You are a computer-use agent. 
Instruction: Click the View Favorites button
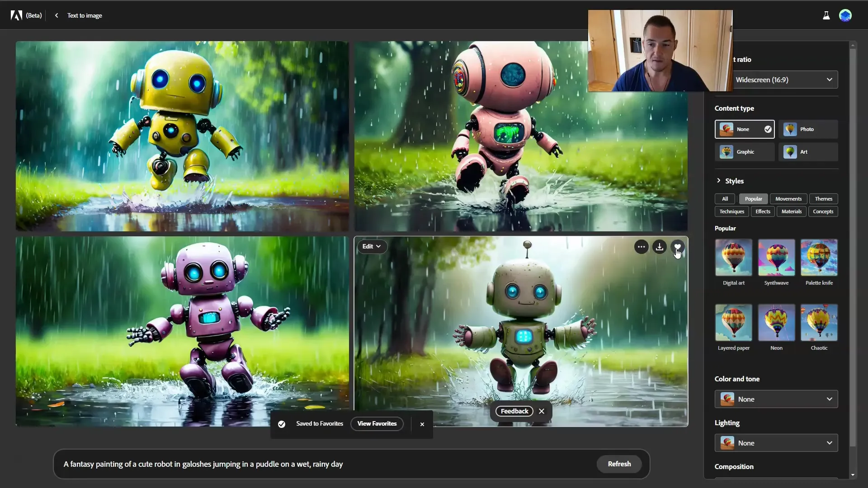[376, 424]
